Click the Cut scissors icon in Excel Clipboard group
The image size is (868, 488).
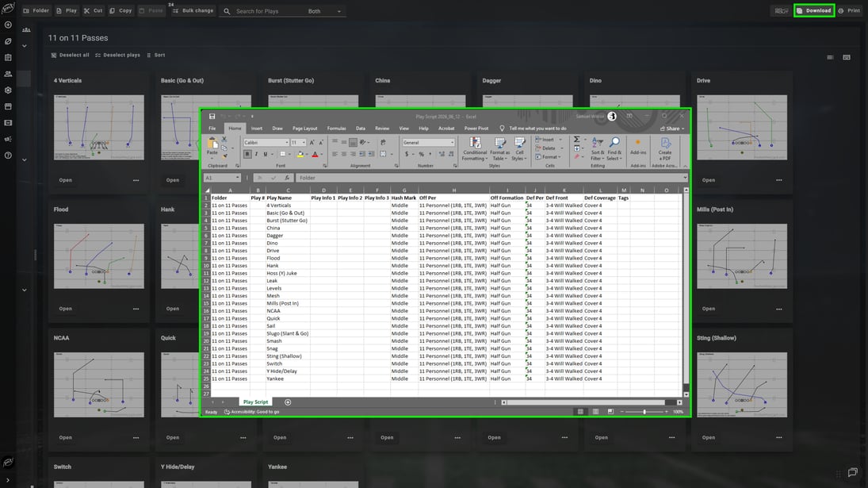(224, 140)
